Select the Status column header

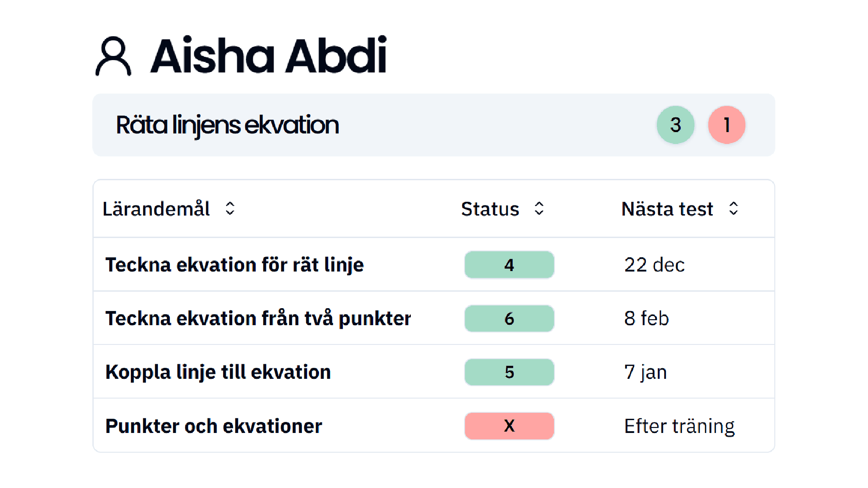click(x=490, y=209)
